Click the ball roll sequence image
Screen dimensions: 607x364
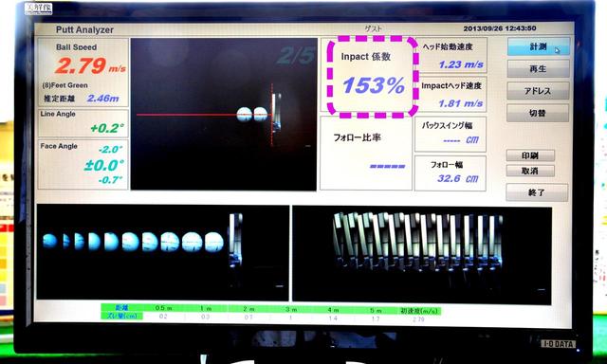162,252
